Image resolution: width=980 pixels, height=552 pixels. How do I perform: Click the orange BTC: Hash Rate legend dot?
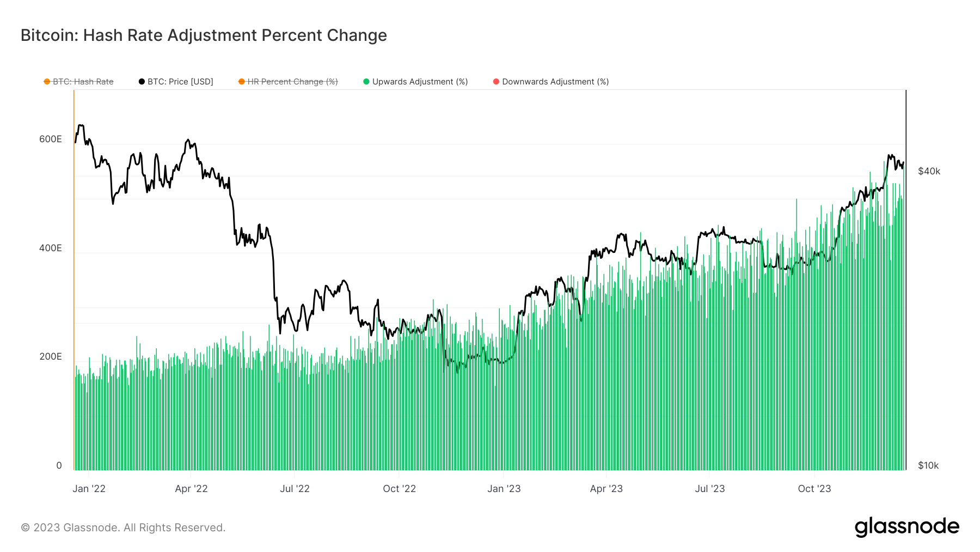(x=47, y=82)
